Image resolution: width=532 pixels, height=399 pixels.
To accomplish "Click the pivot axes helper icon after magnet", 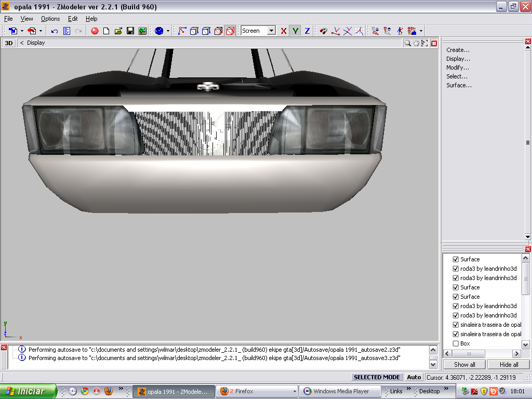I will point(336,31).
